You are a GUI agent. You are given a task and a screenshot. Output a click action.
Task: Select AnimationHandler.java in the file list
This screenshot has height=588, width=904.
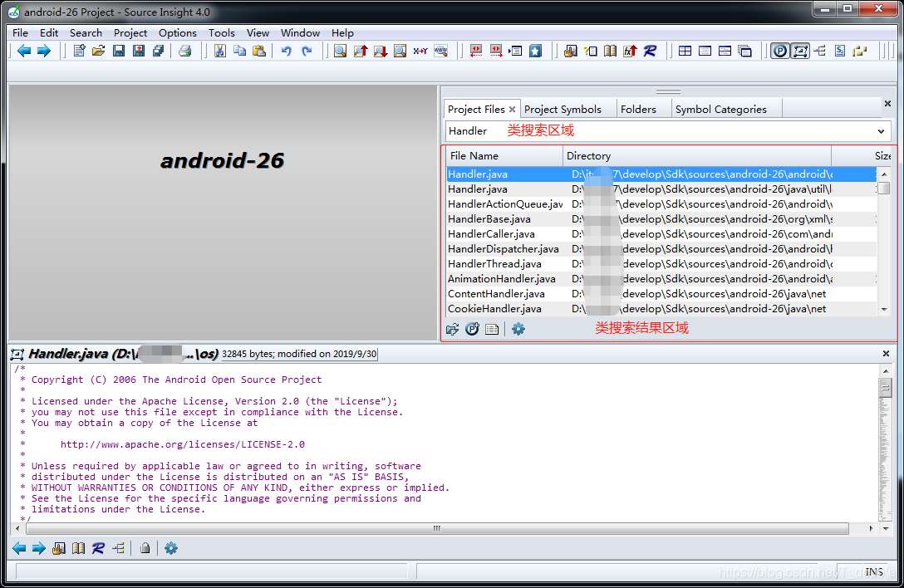[662, 279]
